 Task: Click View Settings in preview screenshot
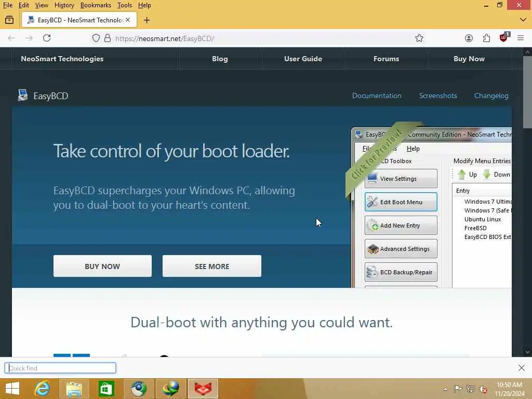pos(401,179)
